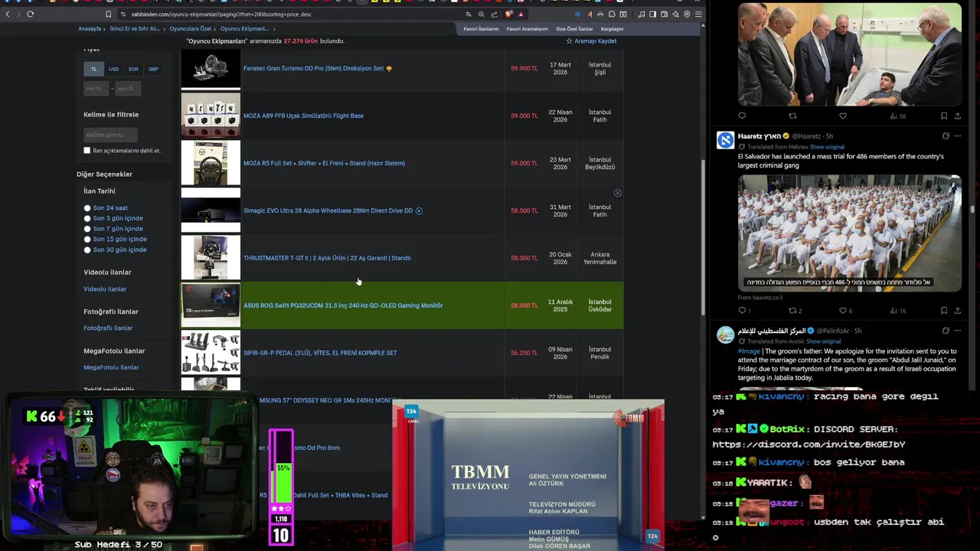The width and height of the screenshot is (980, 551).
Task: Open the three-dot menu on Haaretz post
Action: (958, 136)
